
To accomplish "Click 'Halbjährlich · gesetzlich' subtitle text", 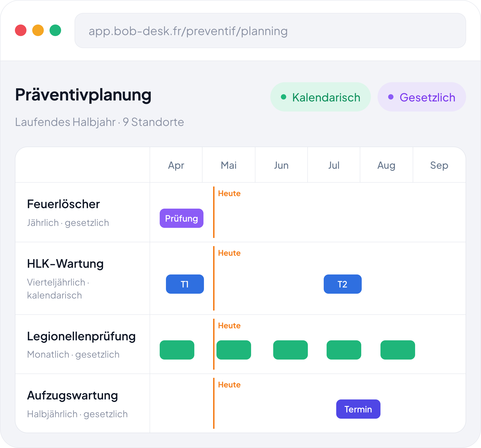I will coord(77,414).
